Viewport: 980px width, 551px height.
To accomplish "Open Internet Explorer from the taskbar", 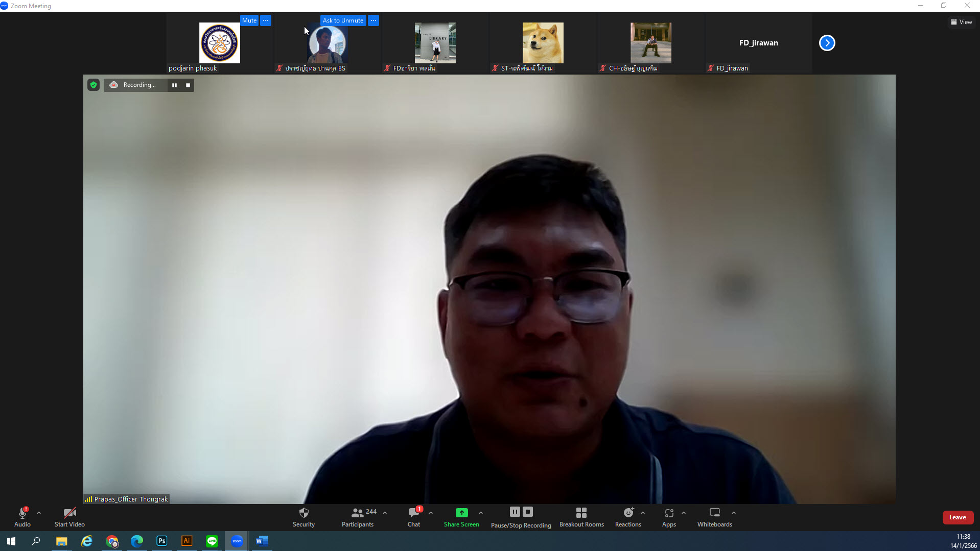I will point(86,541).
